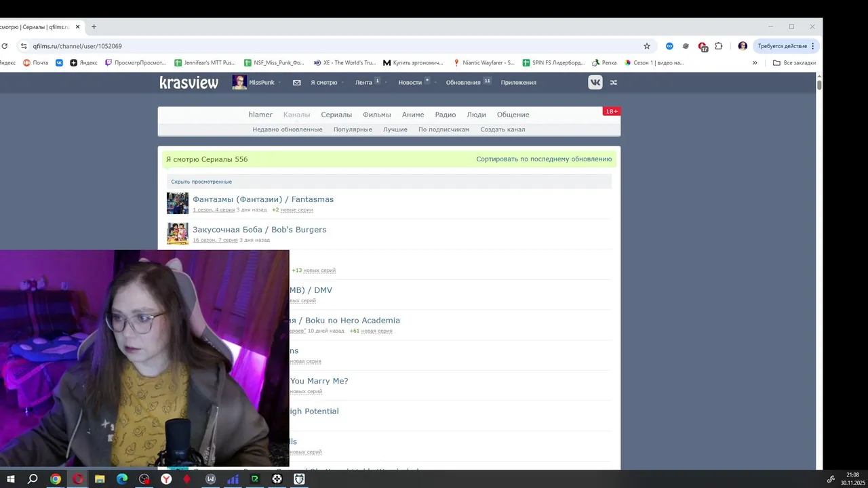This screenshot has height=488, width=868.
Task: Click the Bob's Burgers series thumbnail
Action: 178,234
